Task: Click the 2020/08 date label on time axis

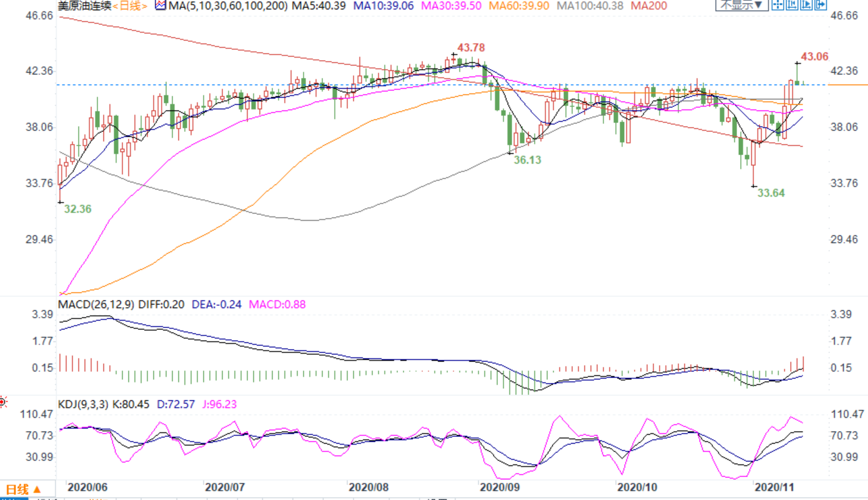Action: tap(368, 488)
